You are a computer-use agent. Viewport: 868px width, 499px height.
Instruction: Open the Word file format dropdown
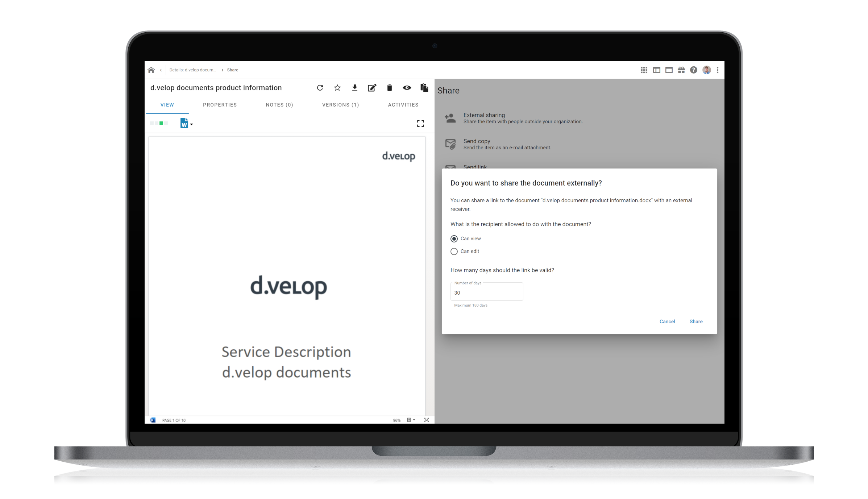tap(187, 124)
